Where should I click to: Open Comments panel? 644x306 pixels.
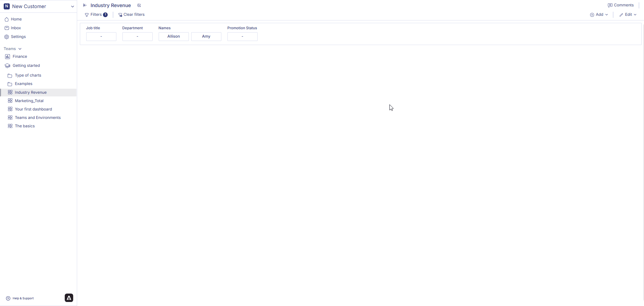[x=621, y=5]
